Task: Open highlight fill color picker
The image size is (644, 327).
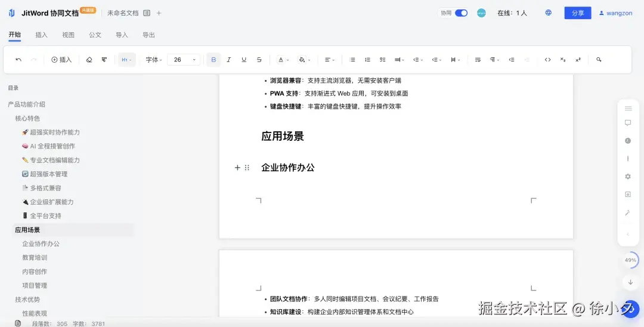Action: (x=304, y=60)
